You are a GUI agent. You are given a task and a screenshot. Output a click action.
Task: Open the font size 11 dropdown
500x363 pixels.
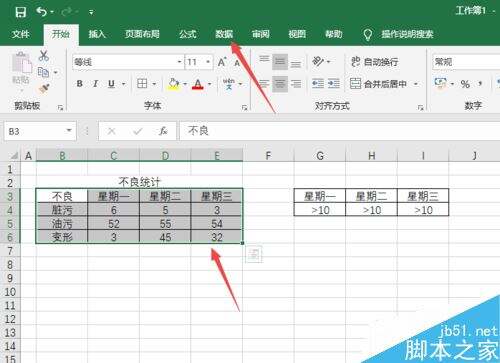(x=208, y=62)
